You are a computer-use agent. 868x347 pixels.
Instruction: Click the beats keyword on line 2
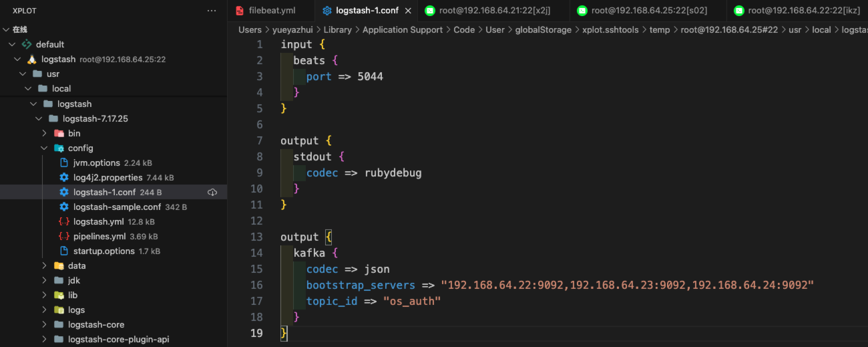310,60
